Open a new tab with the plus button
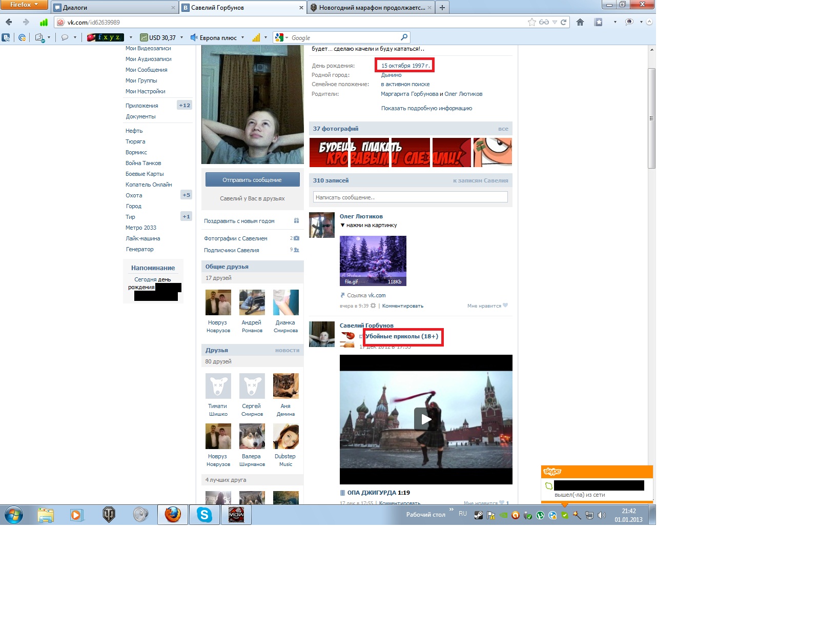The width and height of the screenshot is (840, 630). point(442,8)
